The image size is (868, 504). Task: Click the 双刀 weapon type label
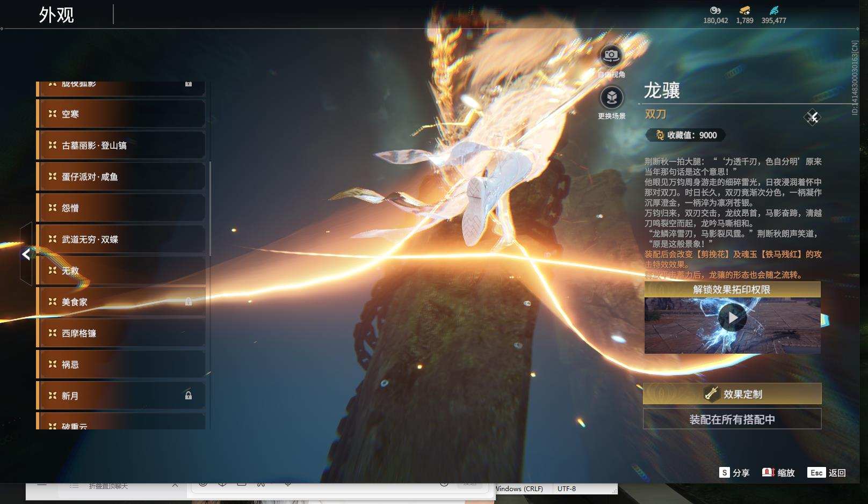[655, 114]
